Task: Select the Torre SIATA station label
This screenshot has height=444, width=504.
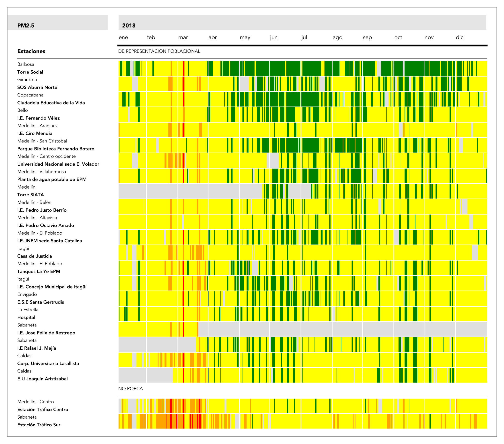Action: point(30,195)
